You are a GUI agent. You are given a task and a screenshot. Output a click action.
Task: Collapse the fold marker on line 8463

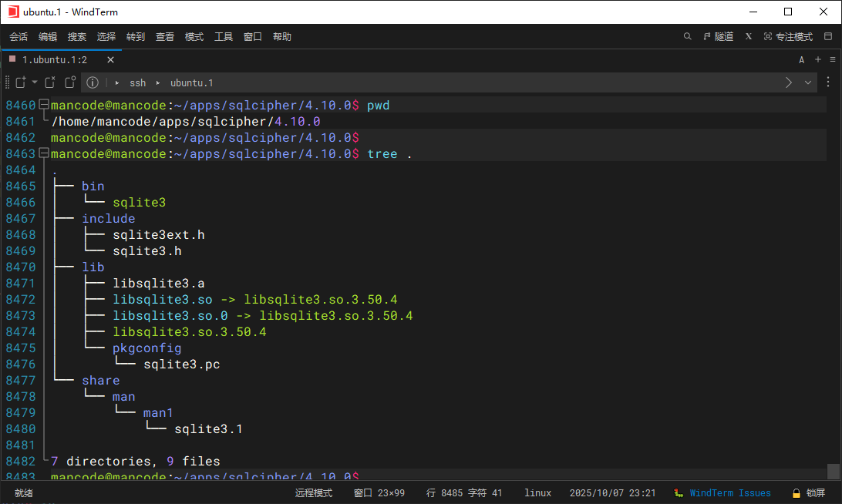44,153
